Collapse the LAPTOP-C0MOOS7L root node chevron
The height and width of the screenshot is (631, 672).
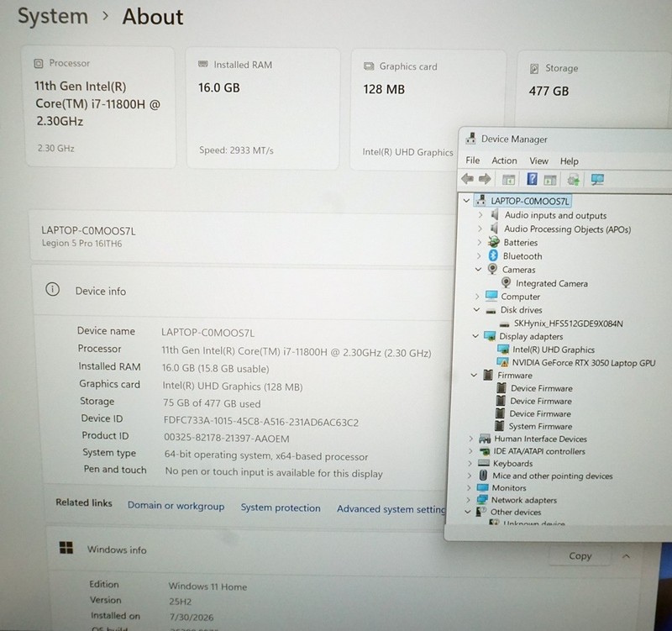466,201
